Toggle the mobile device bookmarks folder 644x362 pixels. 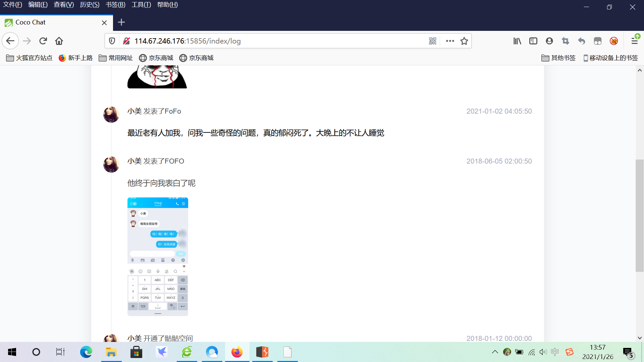610,58
